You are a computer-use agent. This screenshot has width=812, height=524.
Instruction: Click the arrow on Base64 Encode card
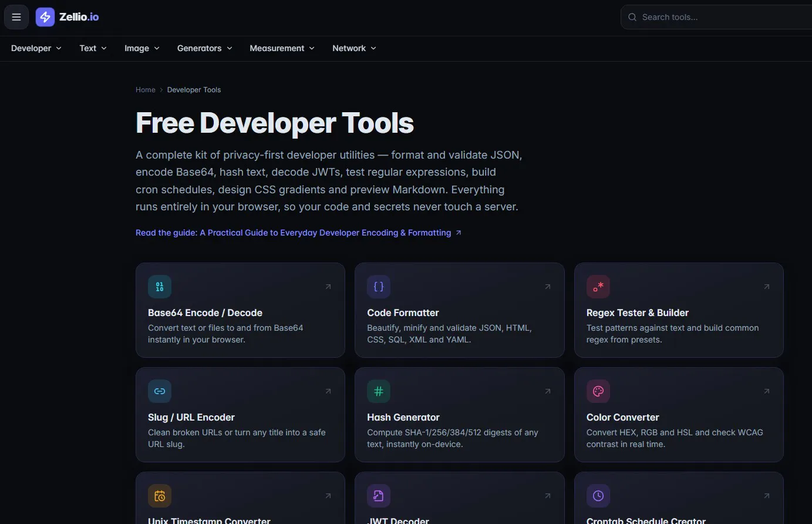coord(328,287)
